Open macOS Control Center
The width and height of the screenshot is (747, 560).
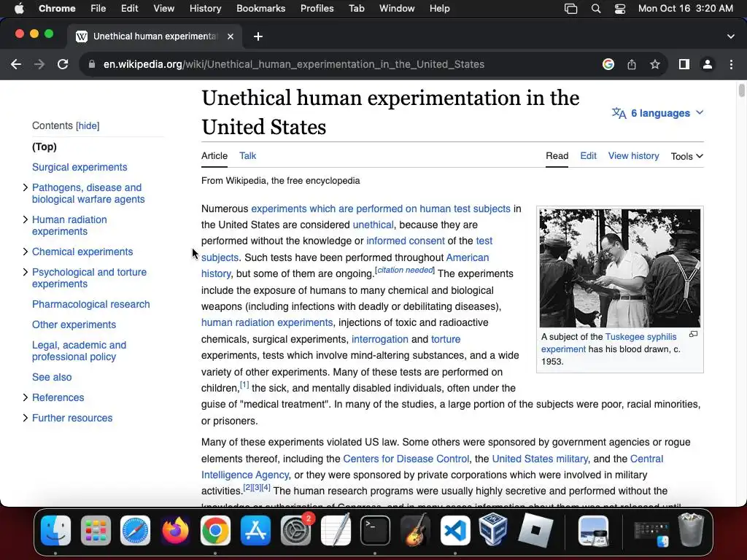point(620,9)
